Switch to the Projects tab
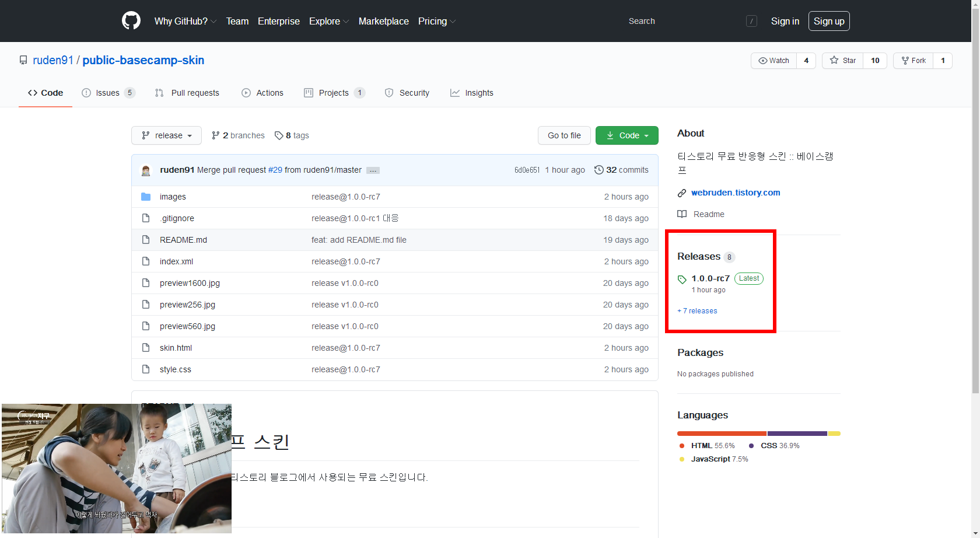Screen dimensions: 980x538 [335, 93]
